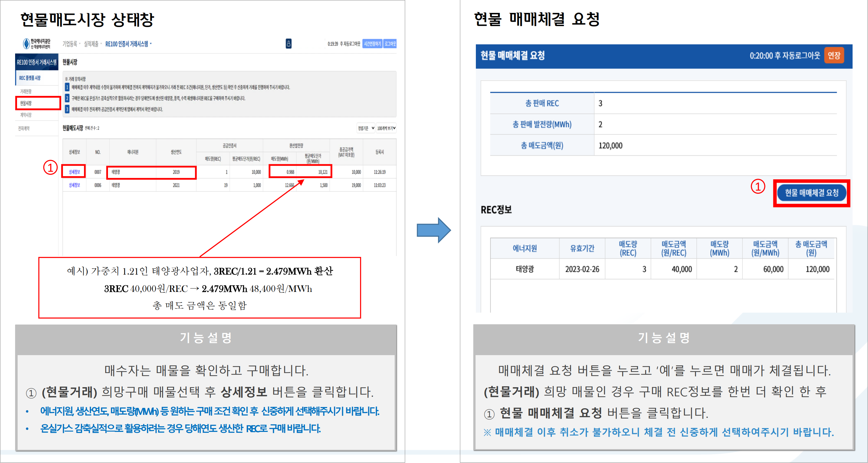
Task: Click the user profile icon
Action: (288, 44)
